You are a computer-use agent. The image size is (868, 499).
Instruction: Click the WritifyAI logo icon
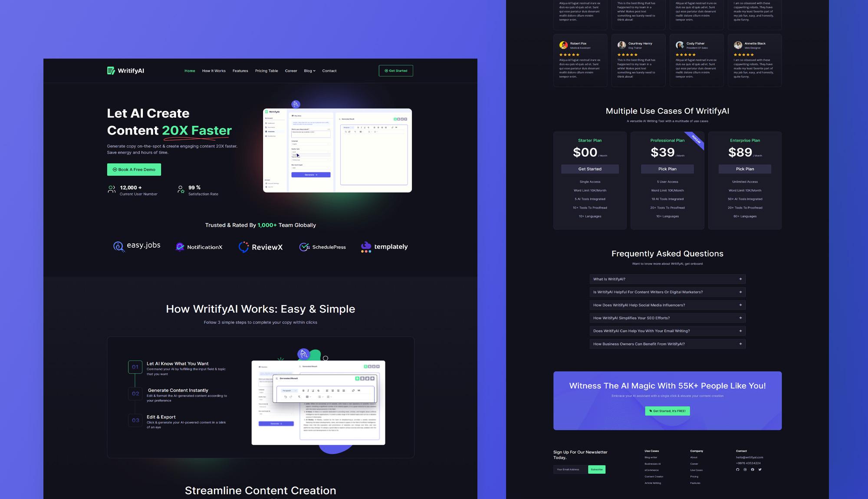[x=111, y=70]
